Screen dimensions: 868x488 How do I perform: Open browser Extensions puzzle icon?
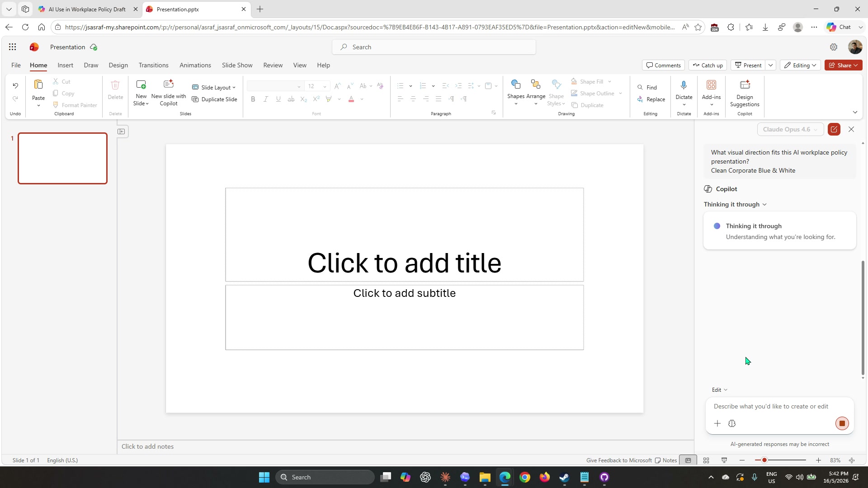pos(731,27)
